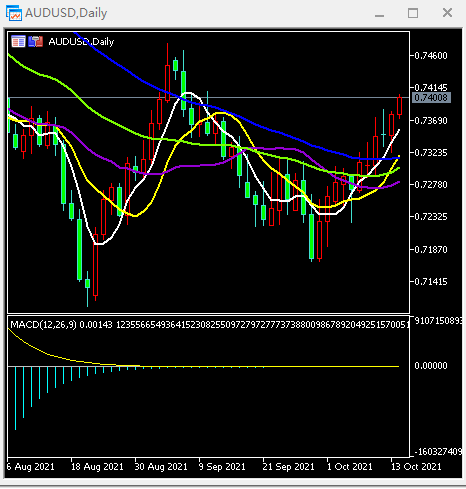The width and height of the screenshot is (466, 489).
Task: Select the MACD(12,26,9) indicator label
Action: point(43,324)
